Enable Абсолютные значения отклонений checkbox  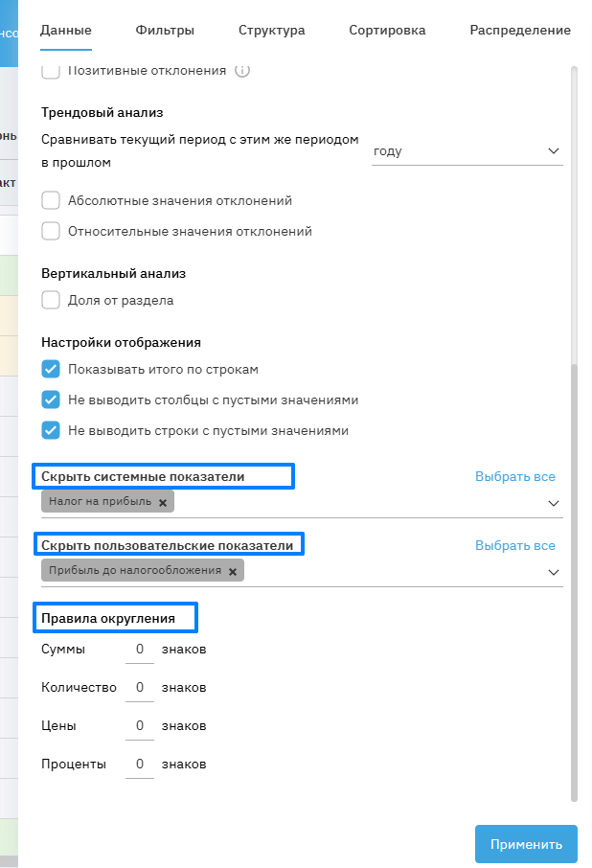52,201
